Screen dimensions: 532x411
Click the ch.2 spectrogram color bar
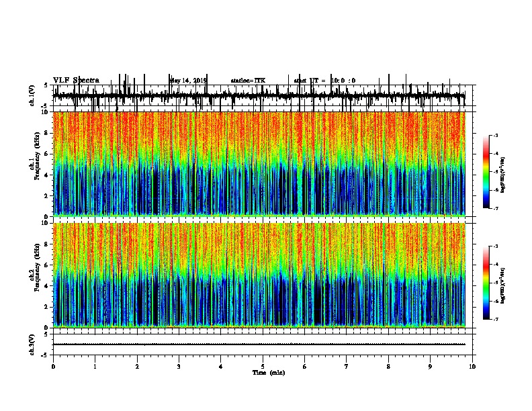[486, 283]
